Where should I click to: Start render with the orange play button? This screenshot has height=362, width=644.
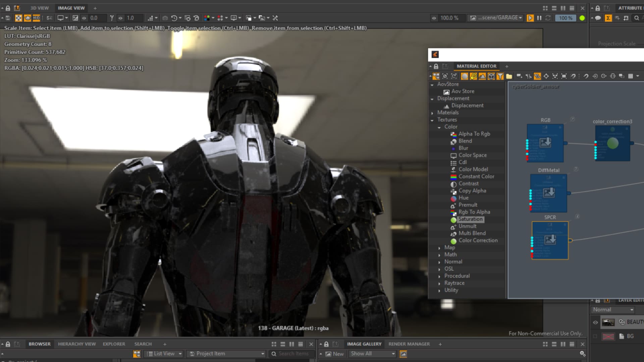click(x=530, y=18)
